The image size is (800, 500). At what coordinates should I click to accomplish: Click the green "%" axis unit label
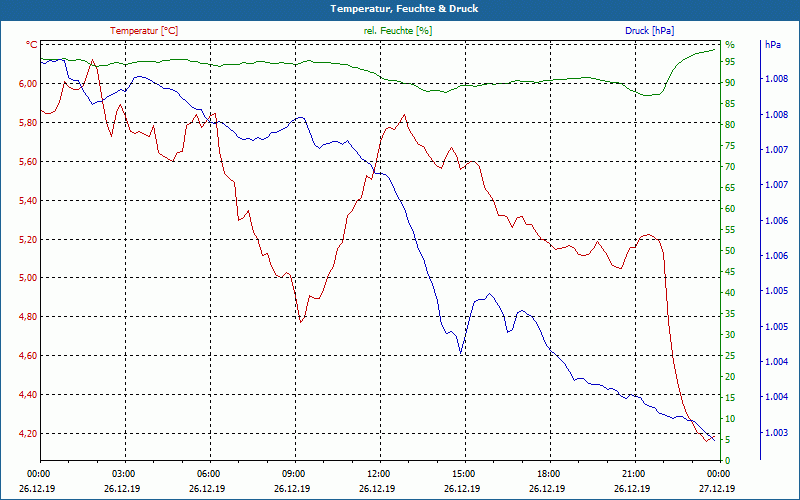click(730, 45)
